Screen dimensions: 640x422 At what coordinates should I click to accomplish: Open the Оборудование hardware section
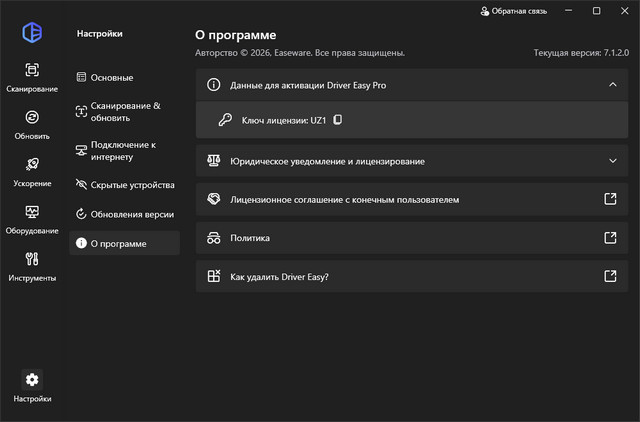[32, 219]
